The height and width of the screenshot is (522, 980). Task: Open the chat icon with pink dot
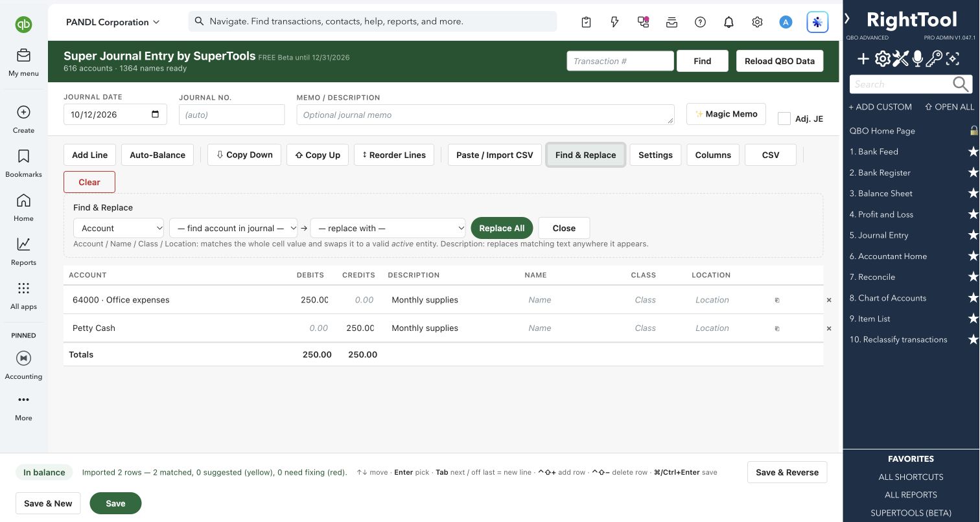click(643, 22)
